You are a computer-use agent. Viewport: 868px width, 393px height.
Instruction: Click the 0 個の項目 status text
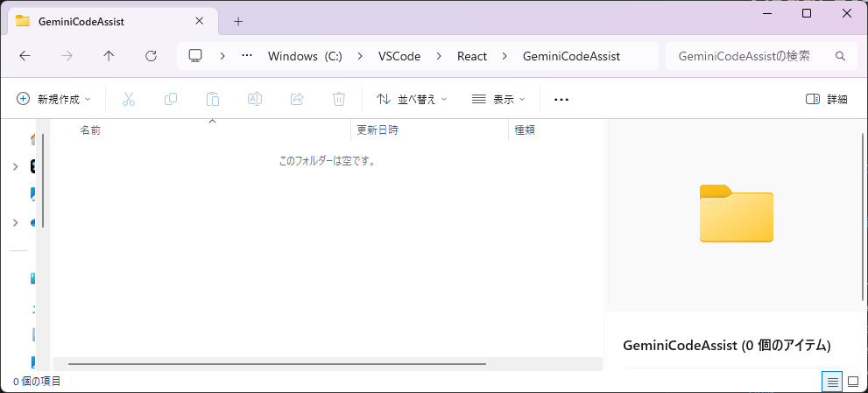[x=37, y=381]
